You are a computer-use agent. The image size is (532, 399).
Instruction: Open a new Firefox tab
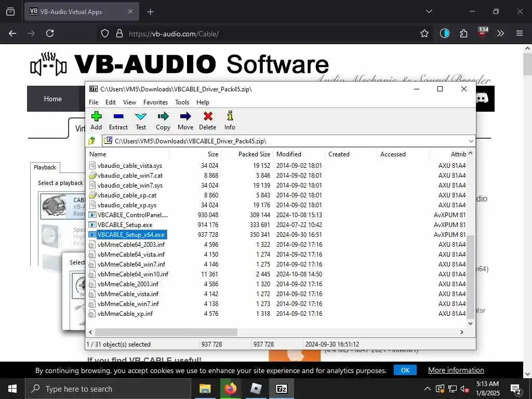tap(150, 12)
